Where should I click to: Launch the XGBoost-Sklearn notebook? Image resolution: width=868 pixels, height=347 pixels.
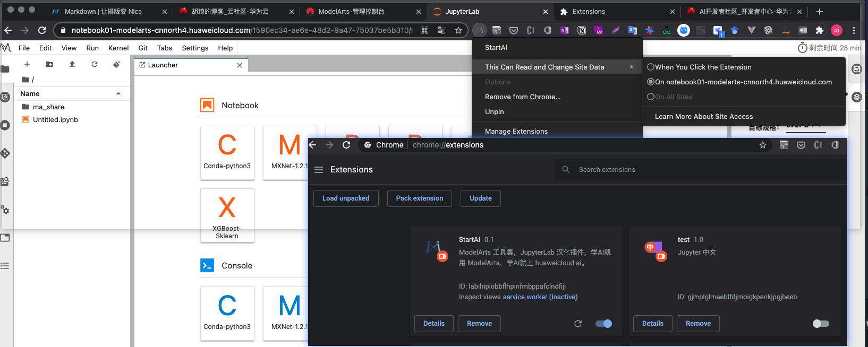coord(227,215)
